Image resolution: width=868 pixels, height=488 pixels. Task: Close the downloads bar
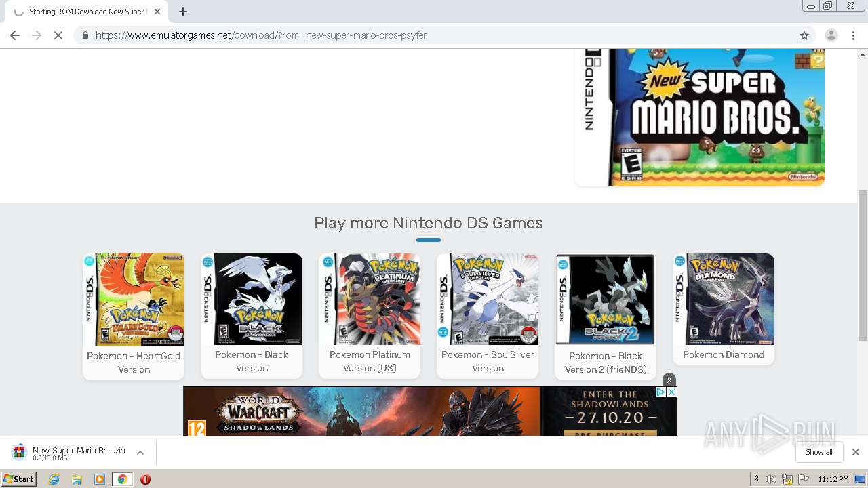point(856,452)
